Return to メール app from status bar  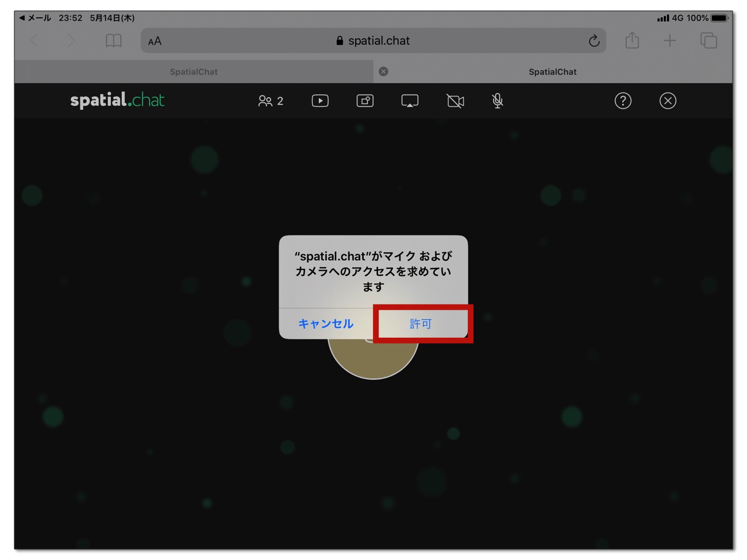click(35, 18)
